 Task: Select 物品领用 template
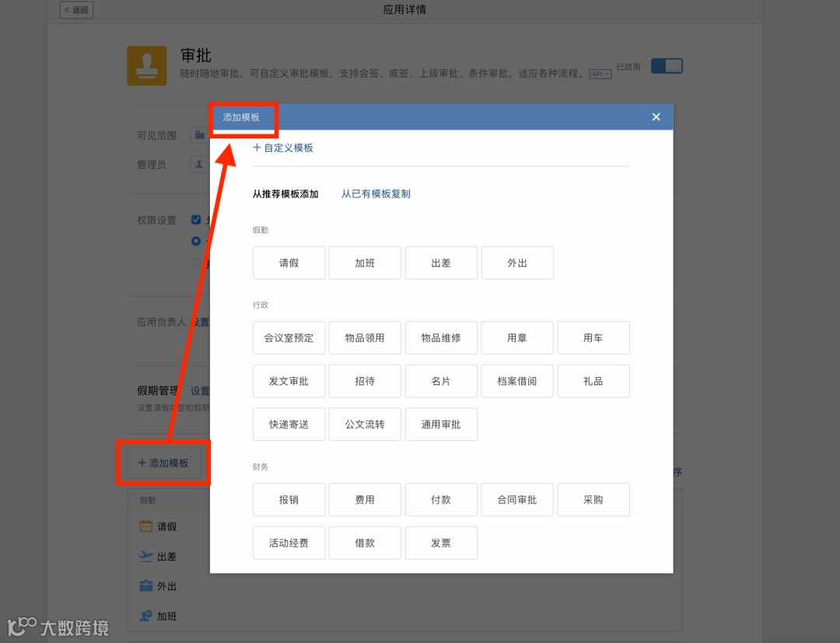[365, 338]
